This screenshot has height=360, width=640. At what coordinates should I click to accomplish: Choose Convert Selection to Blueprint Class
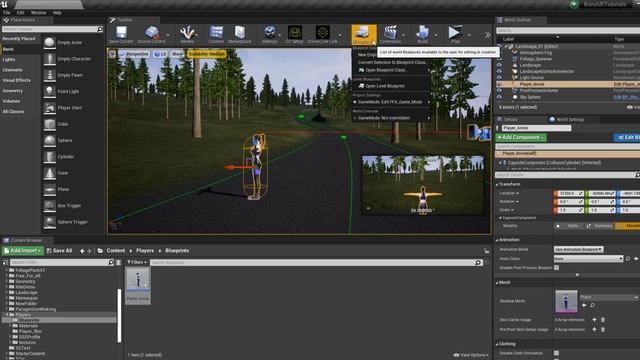[x=391, y=62]
